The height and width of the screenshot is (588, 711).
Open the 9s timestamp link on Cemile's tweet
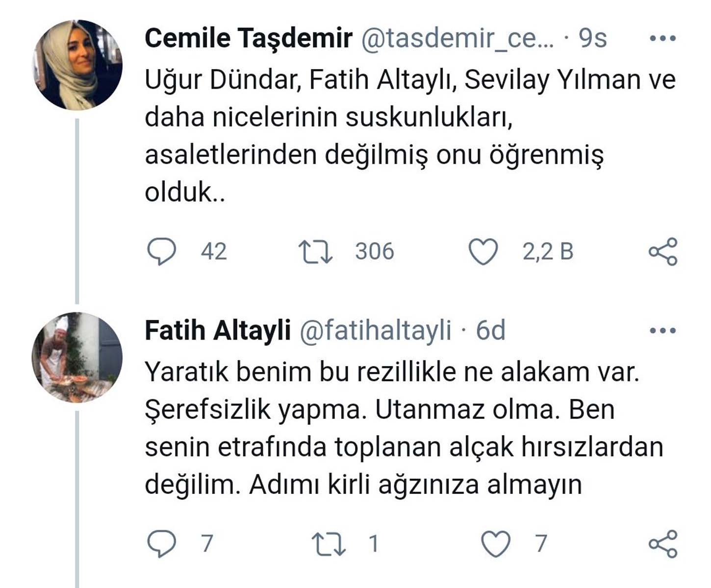coord(593,38)
